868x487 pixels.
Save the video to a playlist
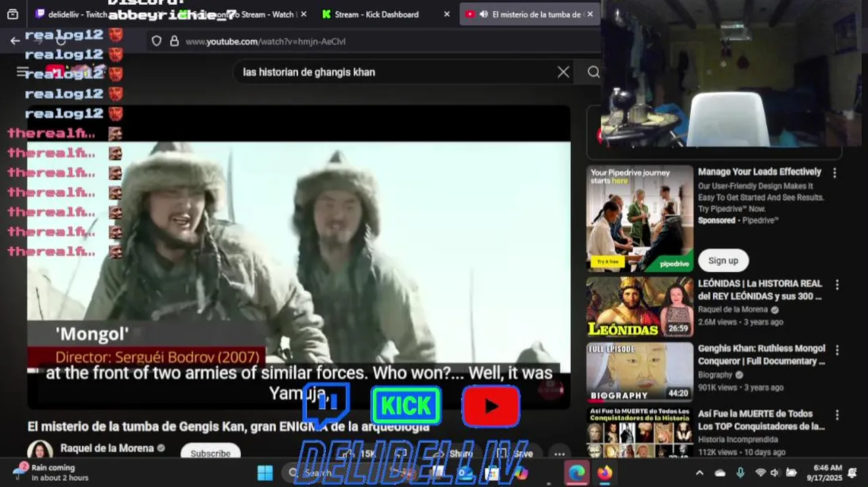click(515, 454)
